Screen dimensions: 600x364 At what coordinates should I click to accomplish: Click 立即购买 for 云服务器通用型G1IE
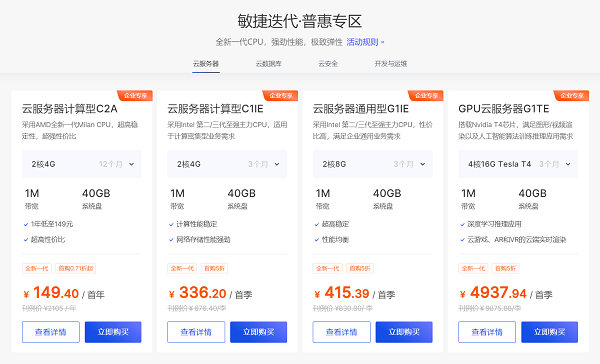click(x=404, y=332)
